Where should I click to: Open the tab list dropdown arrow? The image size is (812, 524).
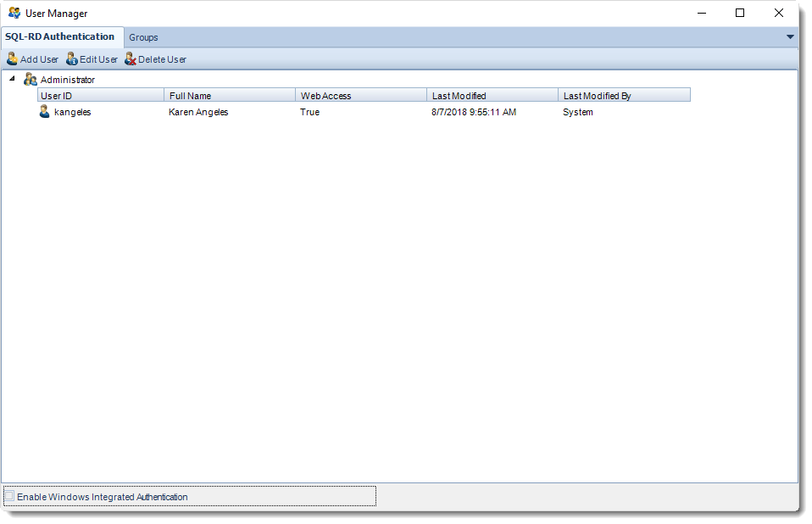[790, 36]
